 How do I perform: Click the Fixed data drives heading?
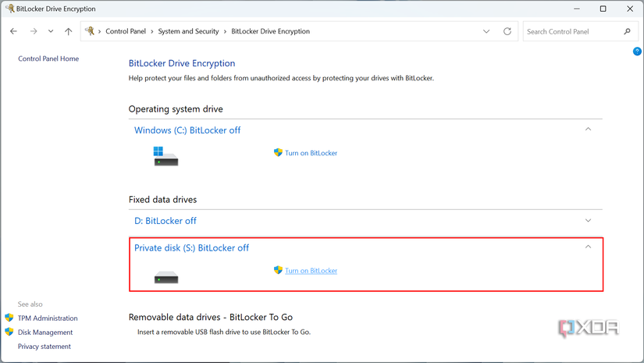coord(162,200)
